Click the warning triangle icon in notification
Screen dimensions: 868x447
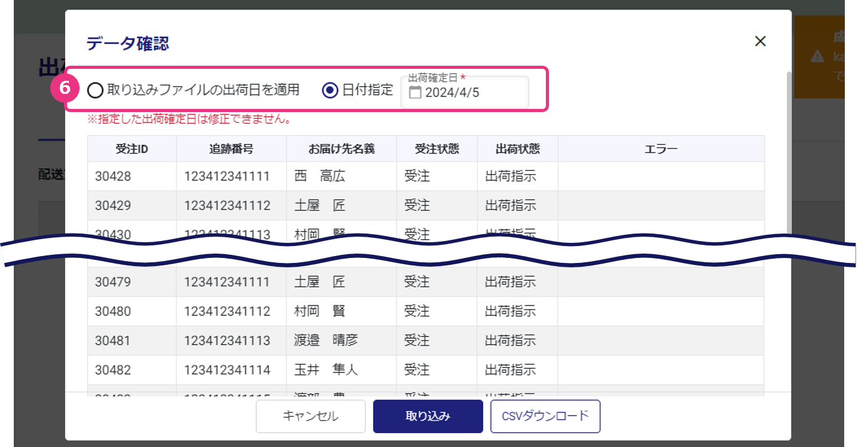[x=817, y=57]
